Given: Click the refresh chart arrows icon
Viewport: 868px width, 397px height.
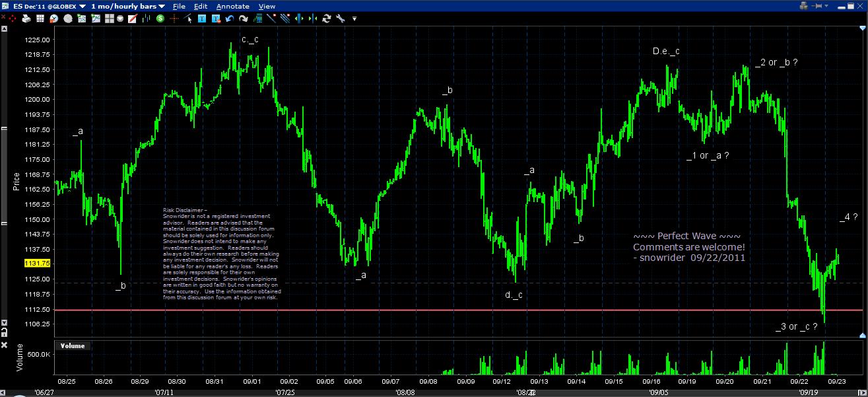Looking at the screenshot, I should (x=326, y=18).
